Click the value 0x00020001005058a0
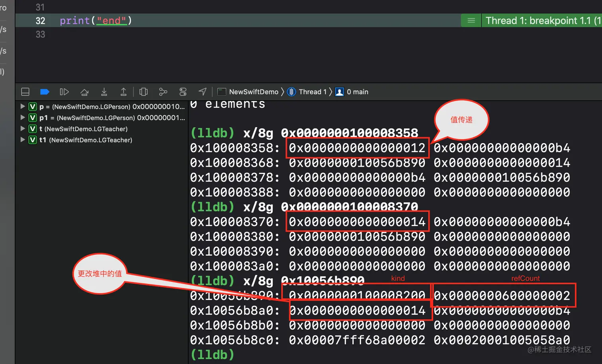This screenshot has height=364, width=602. (x=502, y=340)
